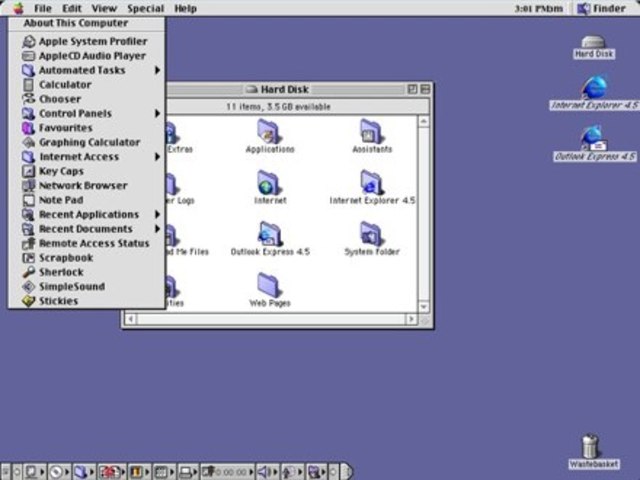Open the Chooser

(x=87, y=99)
